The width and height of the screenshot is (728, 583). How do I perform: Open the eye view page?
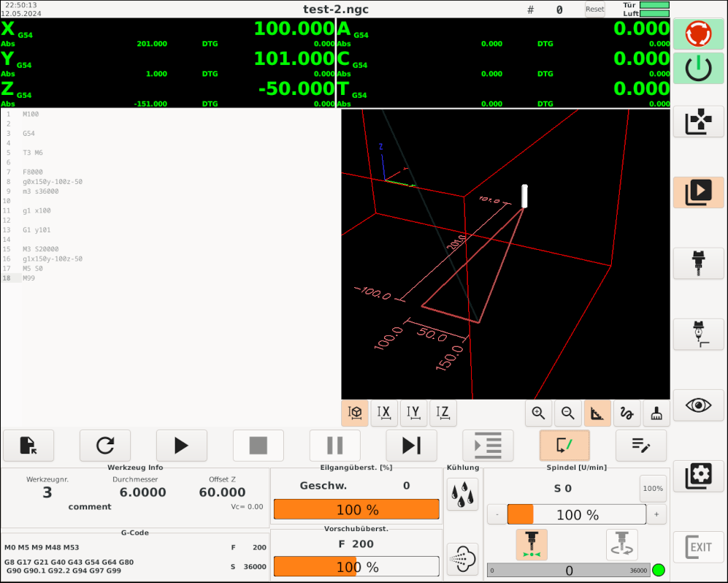698,405
